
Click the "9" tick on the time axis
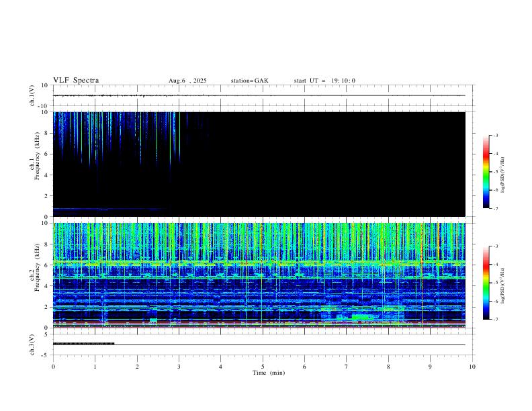click(430, 367)
